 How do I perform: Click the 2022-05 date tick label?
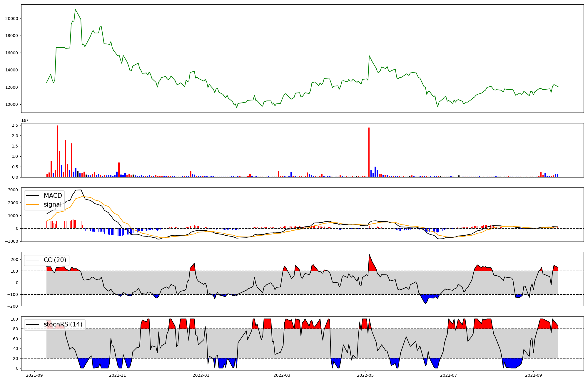[365, 375]
